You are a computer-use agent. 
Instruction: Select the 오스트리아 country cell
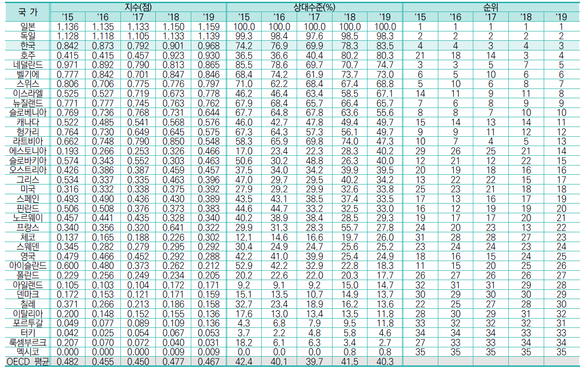click(x=27, y=170)
